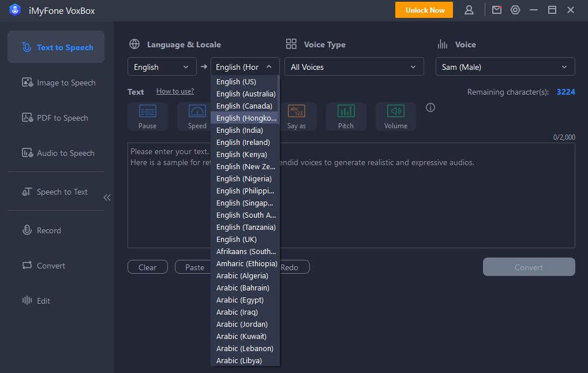The width and height of the screenshot is (588, 373).
Task: Pick Amharic (Ethiopia) from the list
Action: tap(245, 263)
